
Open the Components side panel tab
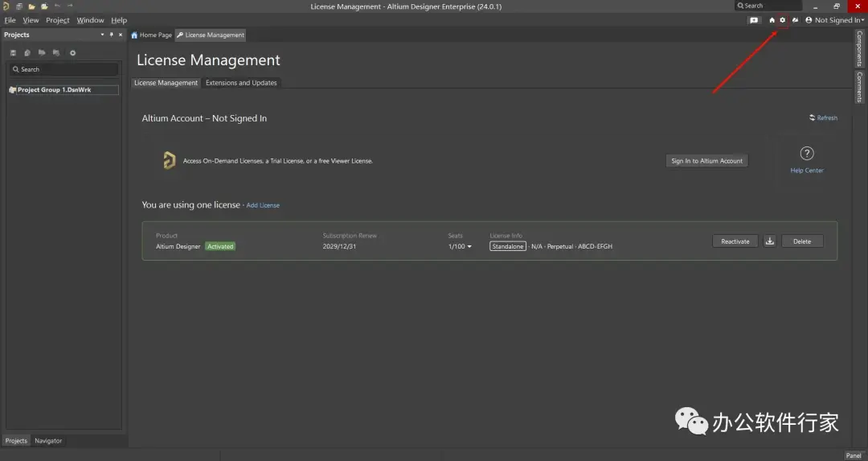[859, 48]
